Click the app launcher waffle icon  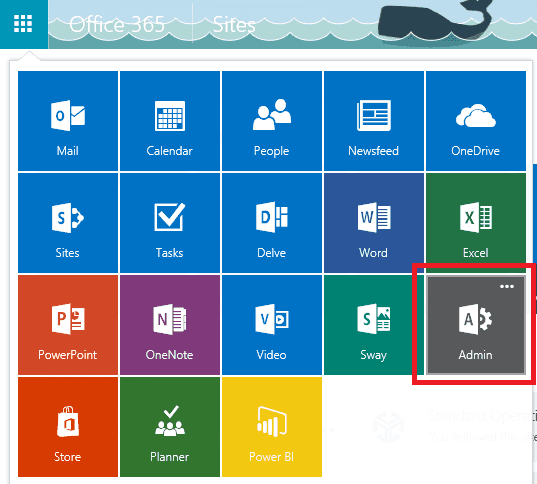click(x=23, y=24)
